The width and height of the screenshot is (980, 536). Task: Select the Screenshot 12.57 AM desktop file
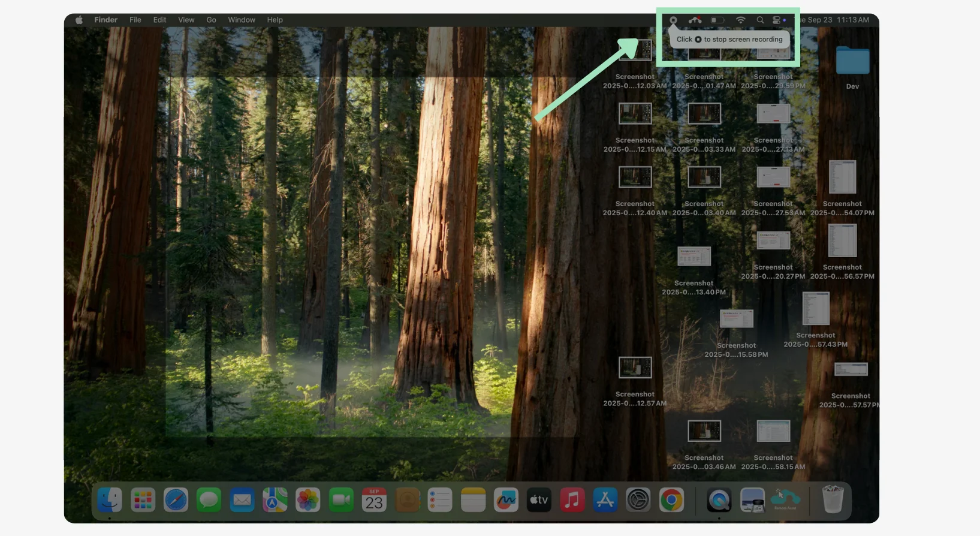pyautogui.click(x=635, y=368)
